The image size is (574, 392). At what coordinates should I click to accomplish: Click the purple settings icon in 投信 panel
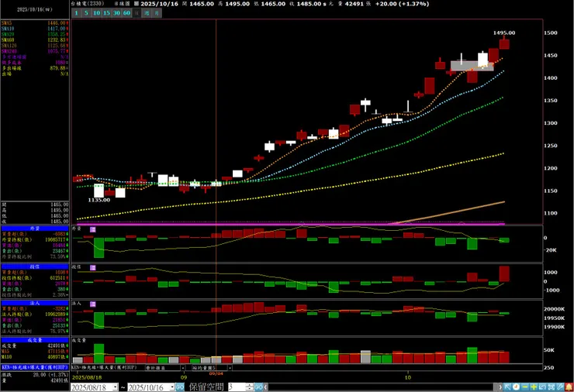tap(93, 268)
